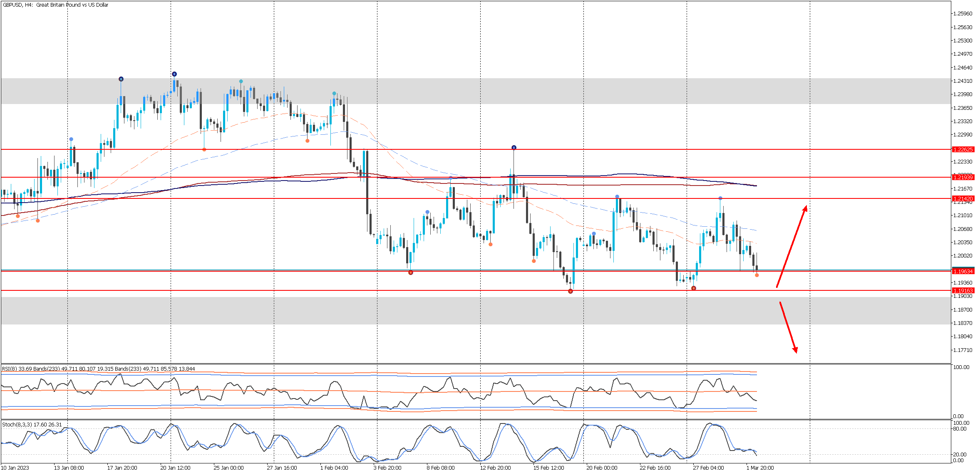The width and height of the screenshot is (980, 473).
Task: Click the orange dot below the latest candle
Action: pyautogui.click(x=757, y=275)
